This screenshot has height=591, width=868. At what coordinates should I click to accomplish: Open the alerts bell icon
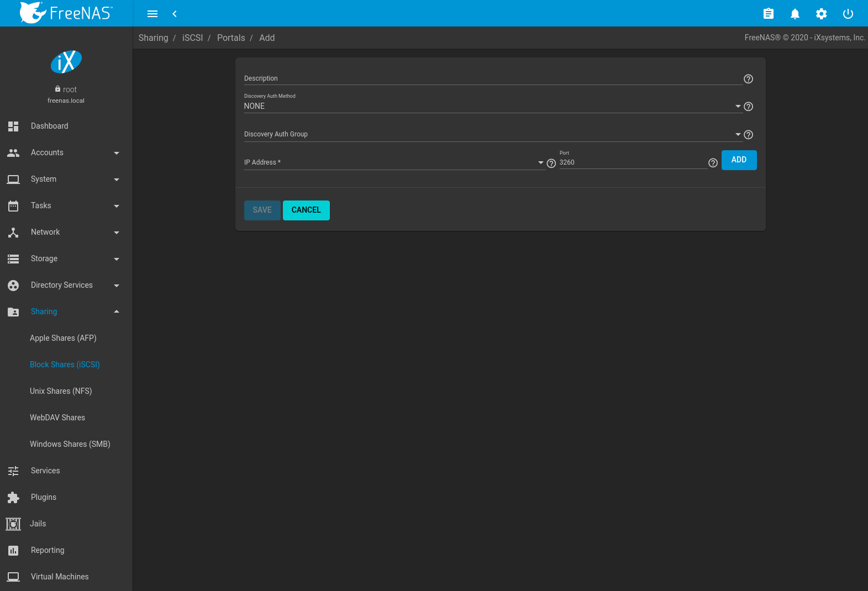795,14
